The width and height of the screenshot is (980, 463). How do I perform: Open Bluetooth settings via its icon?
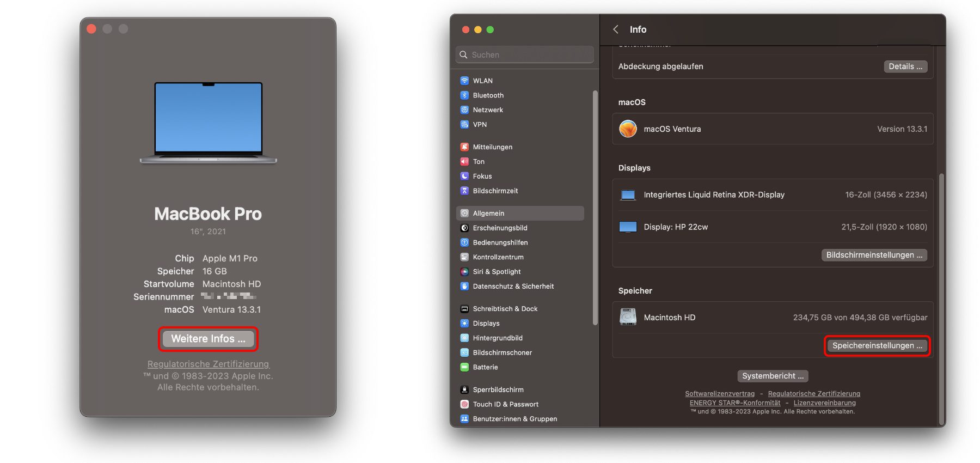[464, 95]
